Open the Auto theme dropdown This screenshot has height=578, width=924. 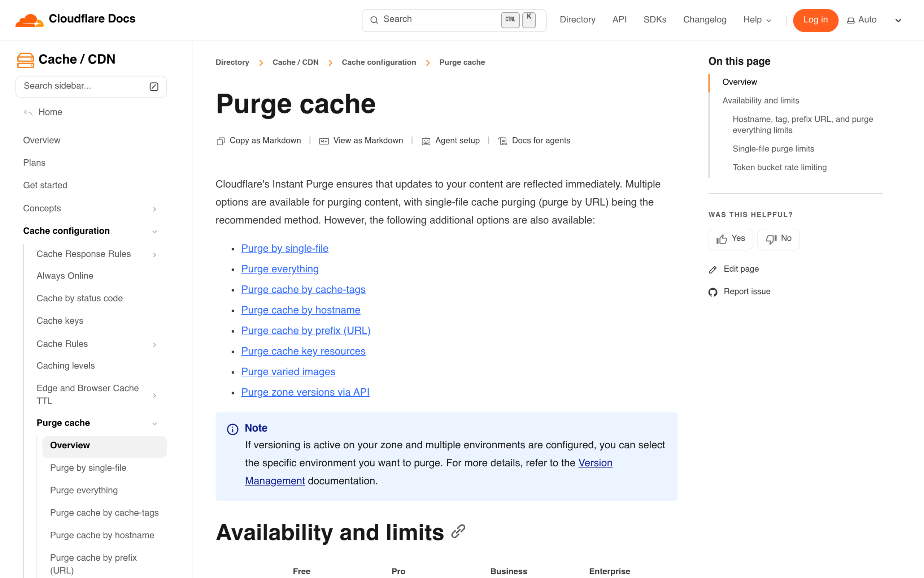(875, 20)
